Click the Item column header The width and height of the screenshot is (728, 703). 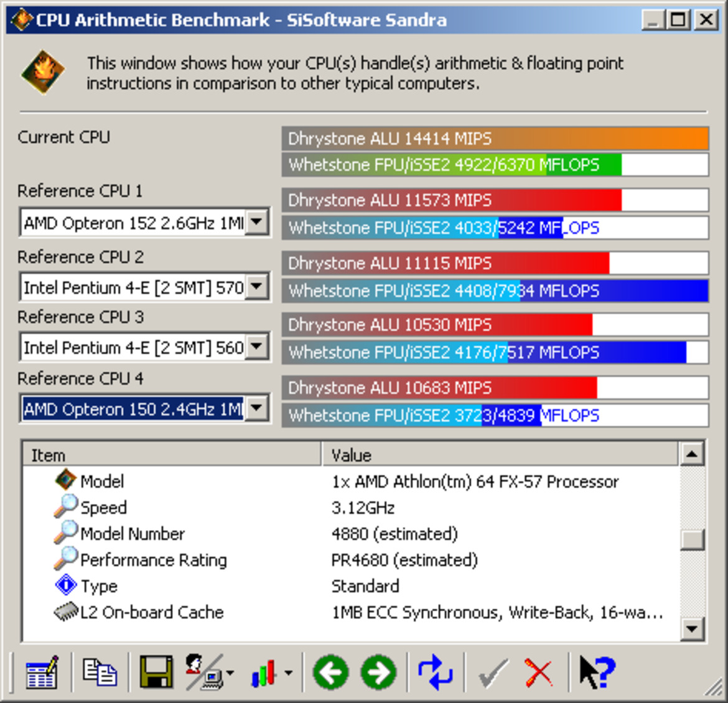click(172, 454)
